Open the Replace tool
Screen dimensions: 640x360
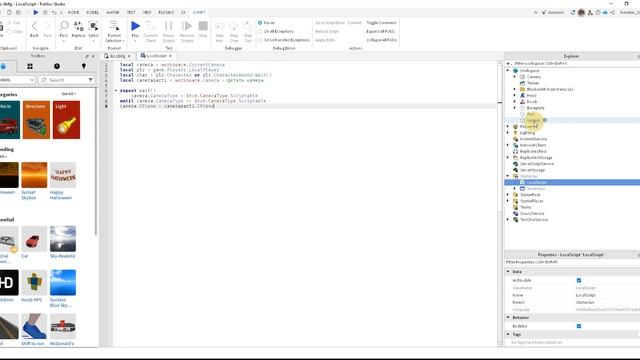pyautogui.click(x=78, y=27)
